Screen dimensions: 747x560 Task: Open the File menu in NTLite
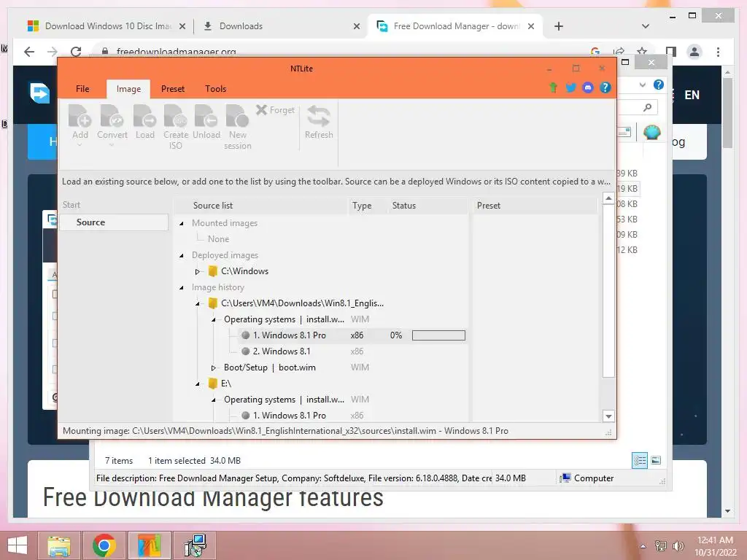[x=82, y=89]
